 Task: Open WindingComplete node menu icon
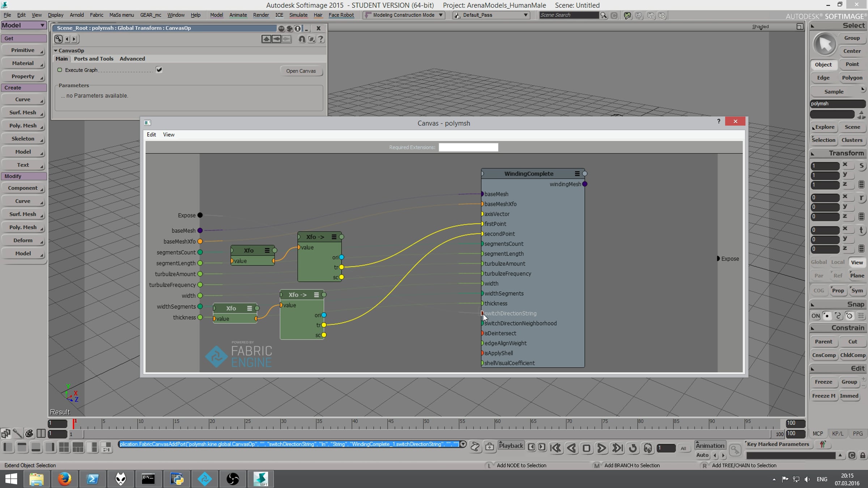coord(577,174)
